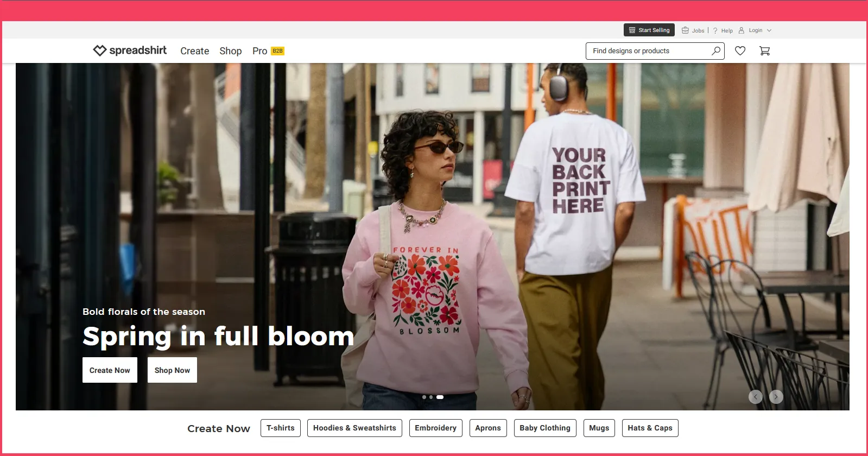Viewport: 868px width, 456px height.
Task: Go to next carousel slide
Action: [x=776, y=397]
